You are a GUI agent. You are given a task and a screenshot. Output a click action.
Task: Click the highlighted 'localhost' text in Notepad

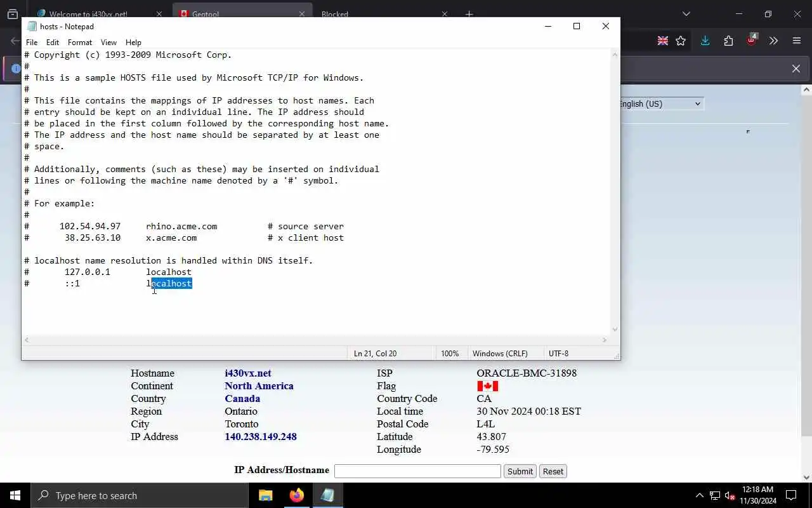pos(171,283)
